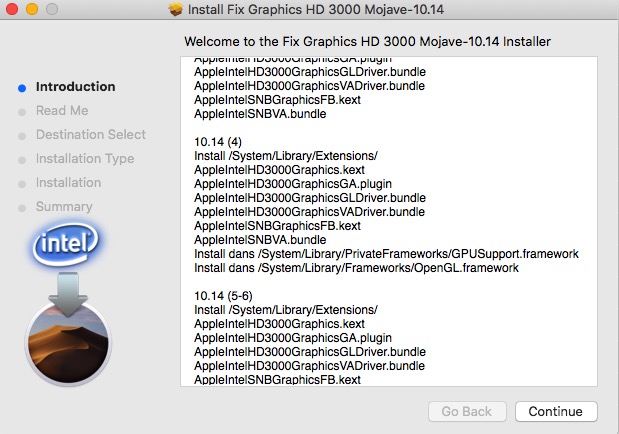Zoom the window using green button
619x434 pixels.
click(50, 9)
